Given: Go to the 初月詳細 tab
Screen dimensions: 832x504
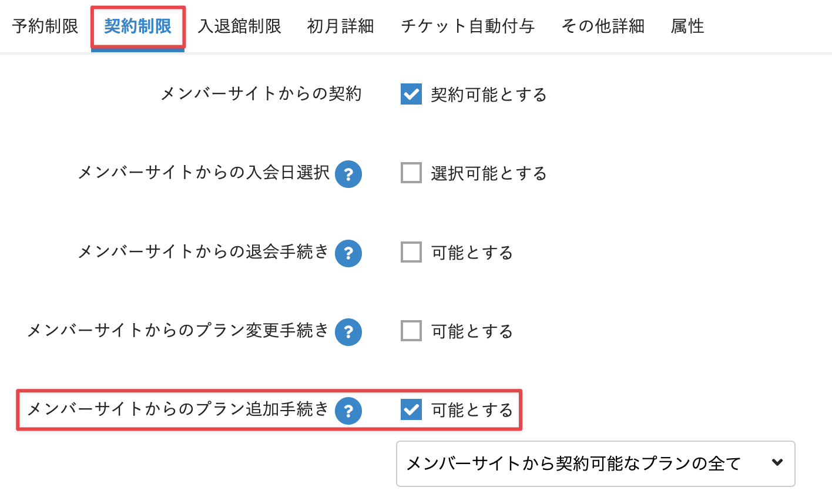Looking at the screenshot, I should tap(341, 26).
